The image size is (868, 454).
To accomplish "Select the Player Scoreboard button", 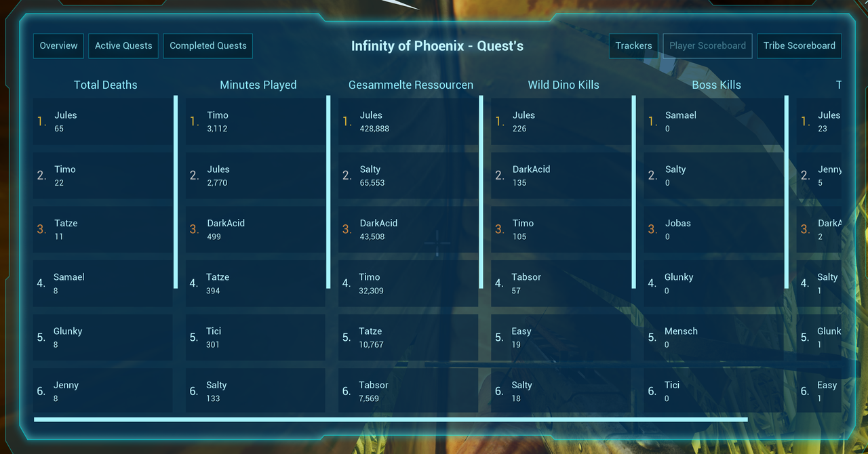I will tap(707, 46).
